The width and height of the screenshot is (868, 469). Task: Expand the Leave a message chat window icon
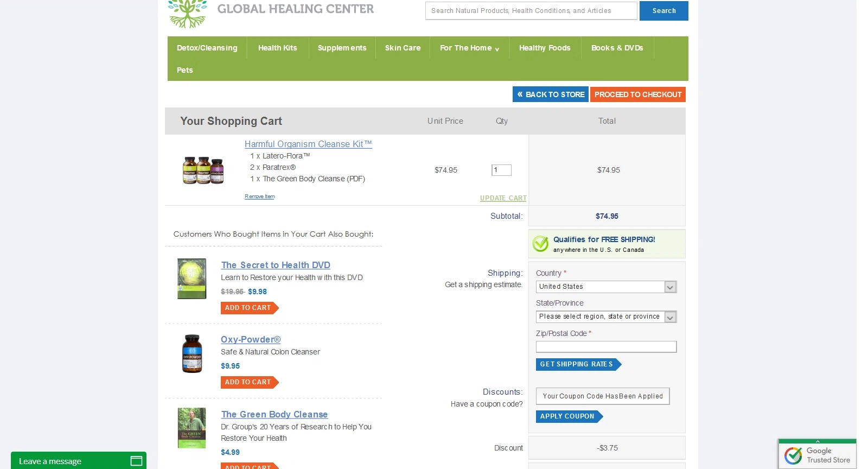[x=136, y=461]
